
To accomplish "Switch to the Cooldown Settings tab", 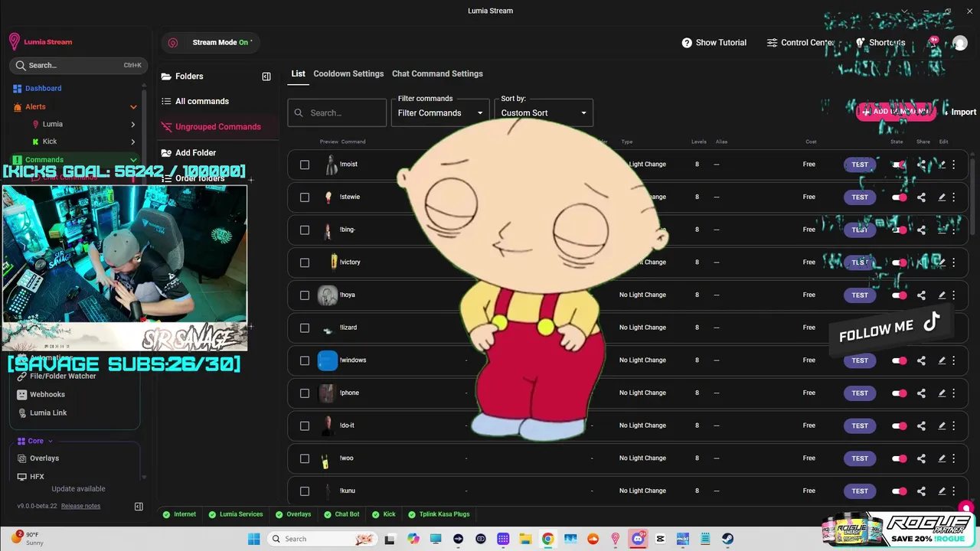I will [348, 73].
